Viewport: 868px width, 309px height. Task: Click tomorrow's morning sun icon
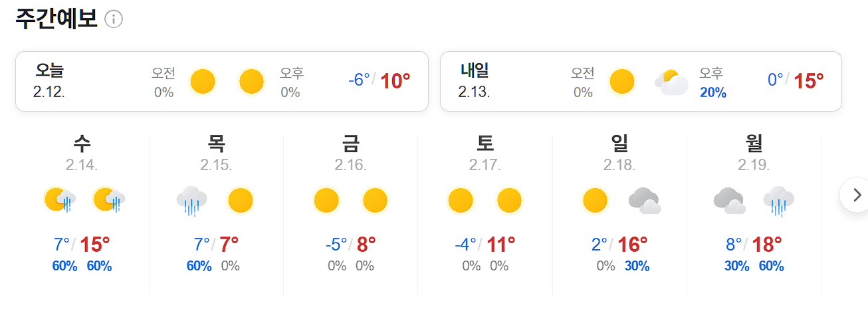[621, 82]
